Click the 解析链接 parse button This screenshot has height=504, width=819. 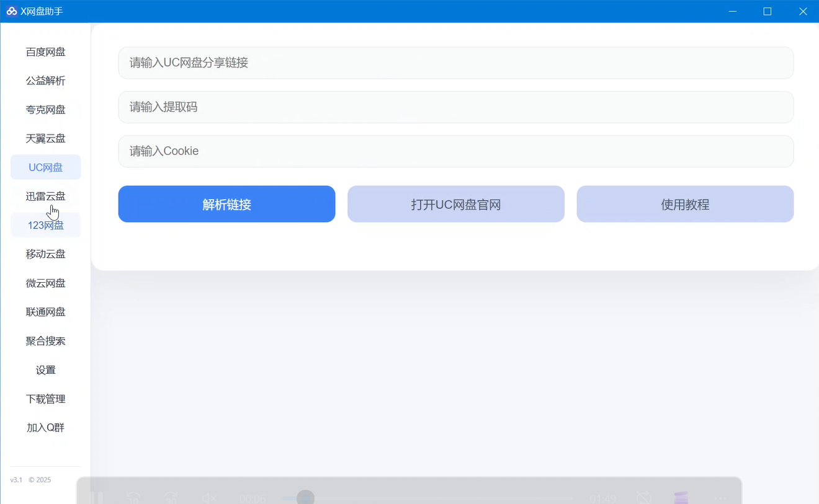coord(226,204)
